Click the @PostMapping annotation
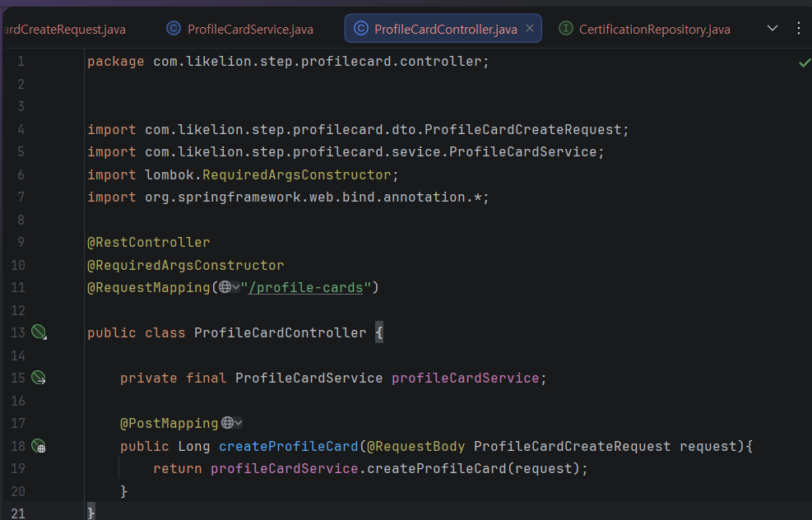The image size is (812, 520). 169,424
